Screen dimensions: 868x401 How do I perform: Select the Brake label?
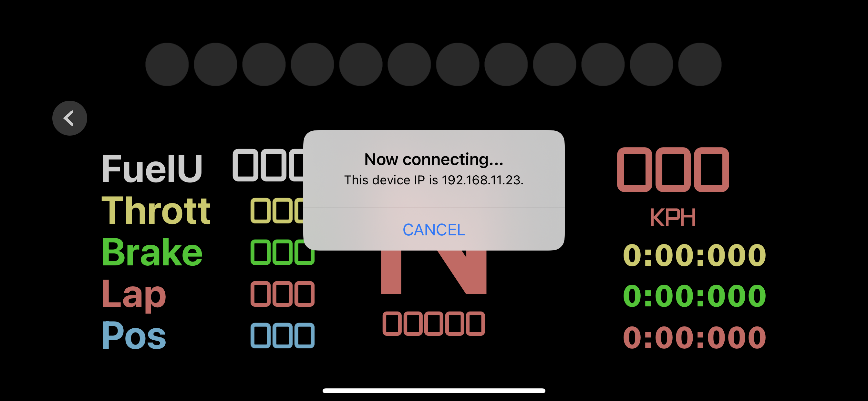tap(152, 252)
